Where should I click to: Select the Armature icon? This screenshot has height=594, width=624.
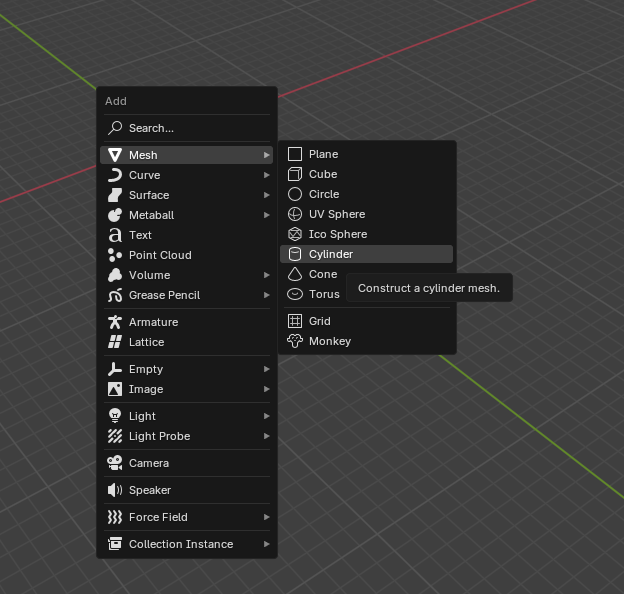tap(115, 322)
